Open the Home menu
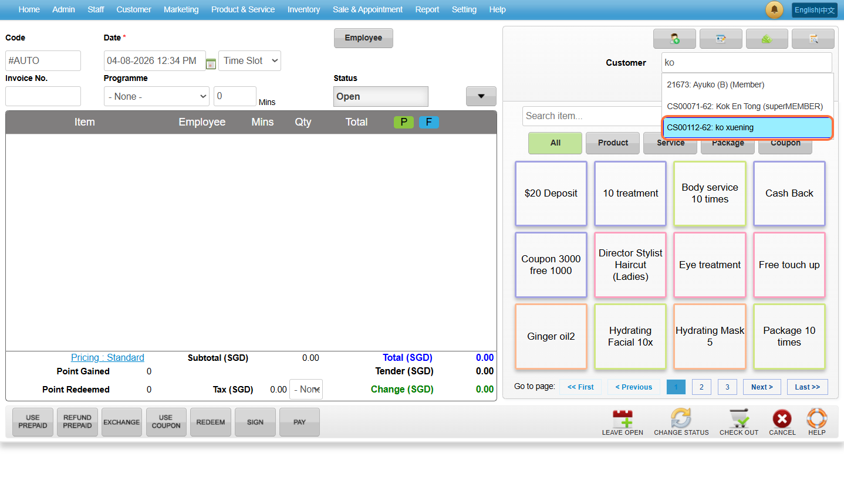Viewport: 844px width, 504px height. point(29,9)
